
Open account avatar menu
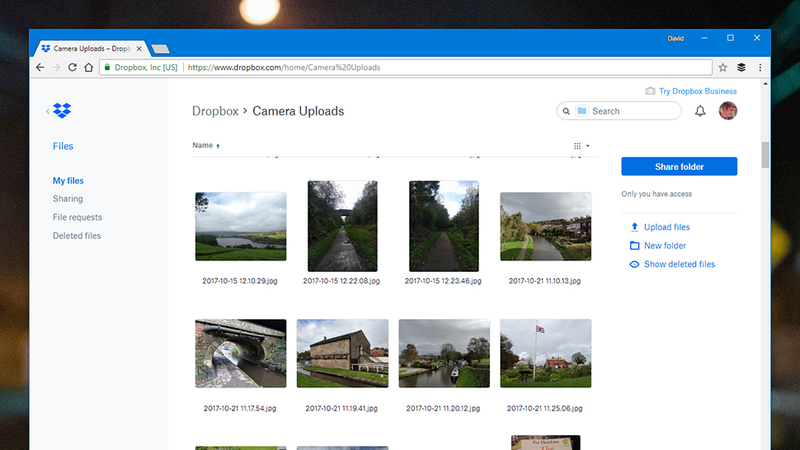728,111
